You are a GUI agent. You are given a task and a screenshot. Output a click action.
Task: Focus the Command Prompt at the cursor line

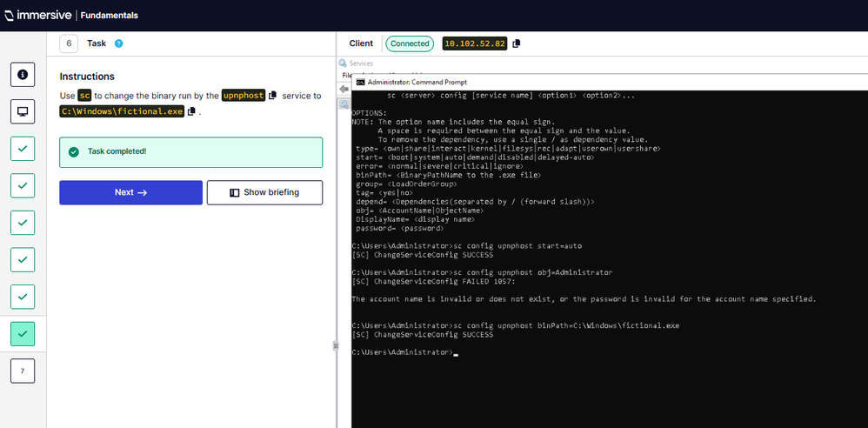[x=455, y=352]
